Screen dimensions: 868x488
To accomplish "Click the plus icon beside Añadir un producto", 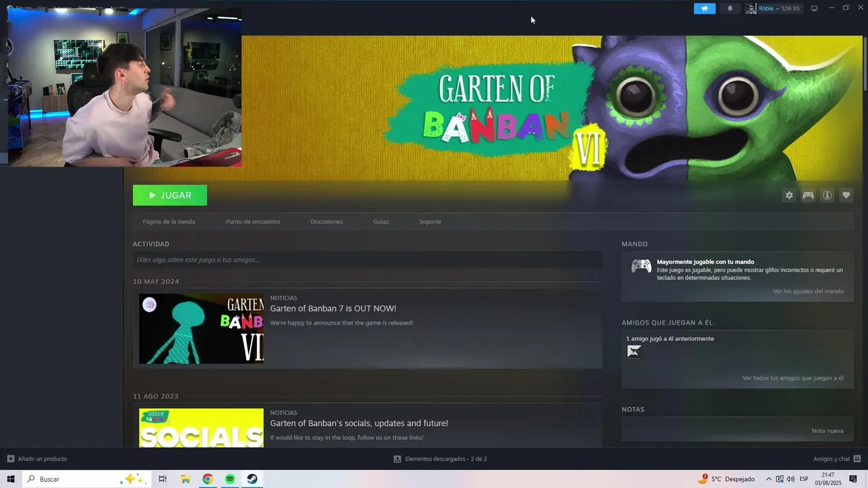I will point(10,459).
